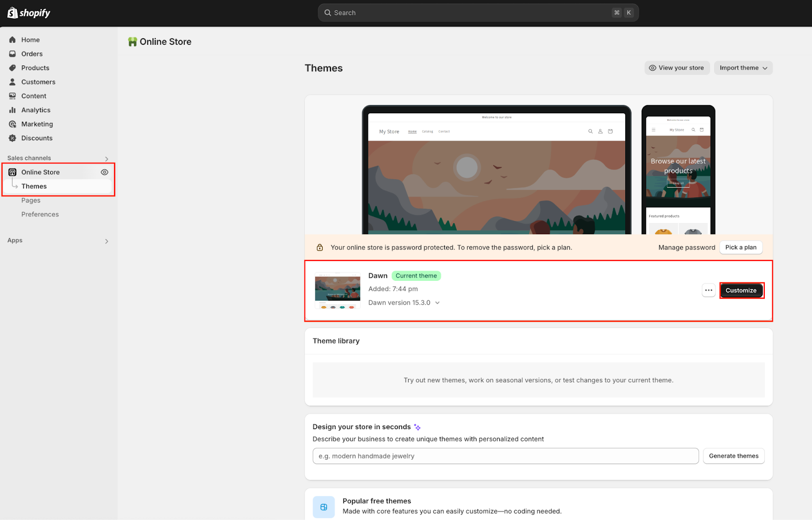This screenshot has width=812, height=520.
Task: Open the Import theme dropdown
Action: pyautogui.click(x=743, y=68)
